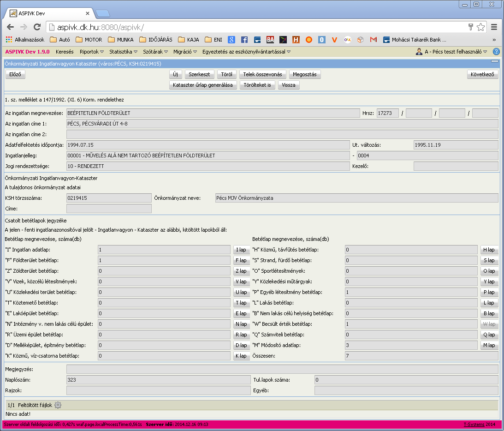Image resolution: width=504 pixels, height=431 pixels.
Task: Click the Ut. változás field 1995.11.19
Action: pyautogui.click(x=456, y=145)
